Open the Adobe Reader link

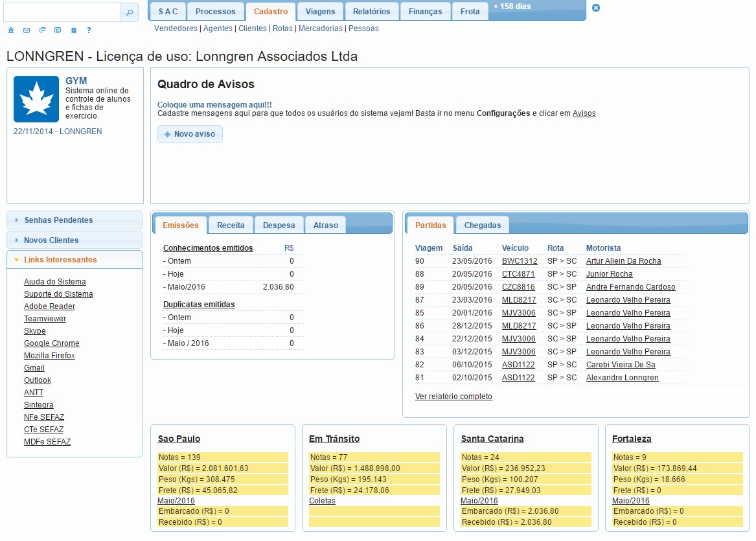[50, 306]
